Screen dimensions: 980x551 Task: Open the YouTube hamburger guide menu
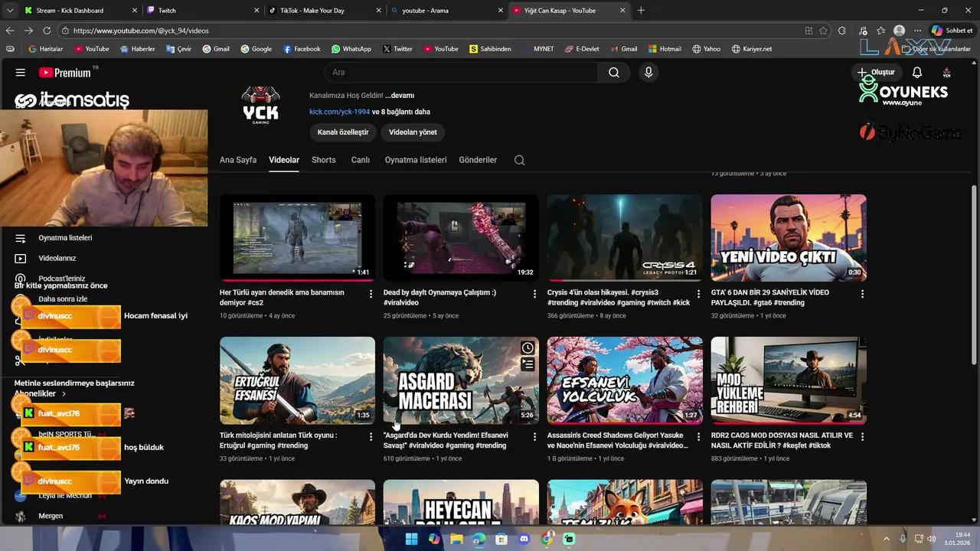click(x=21, y=73)
